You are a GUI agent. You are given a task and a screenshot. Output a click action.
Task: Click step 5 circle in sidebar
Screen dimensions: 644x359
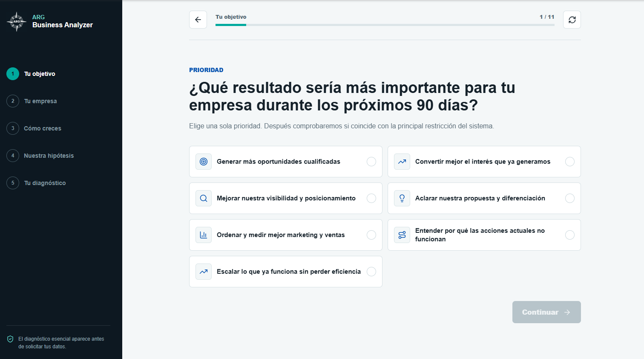[13, 183]
